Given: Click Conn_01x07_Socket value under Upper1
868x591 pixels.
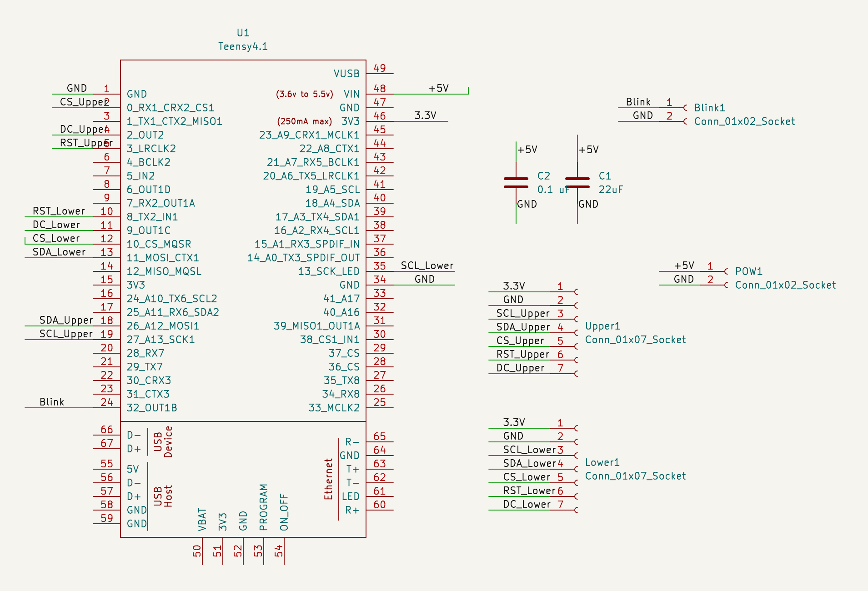Looking at the screenshot, I should [636, 340].
